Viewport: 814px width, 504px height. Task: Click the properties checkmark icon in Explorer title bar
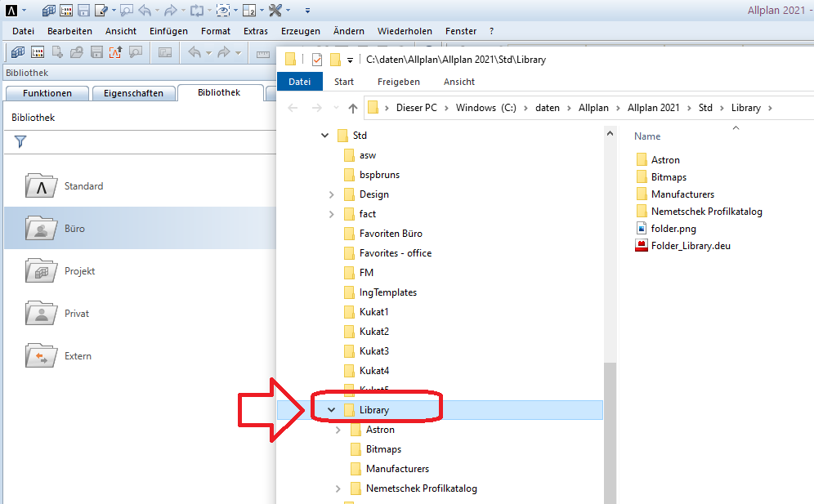[316, 59]
